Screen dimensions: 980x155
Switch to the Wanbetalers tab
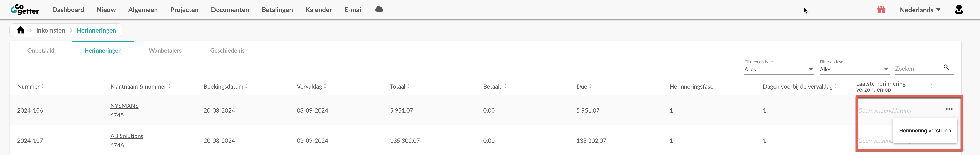point(165,50)
